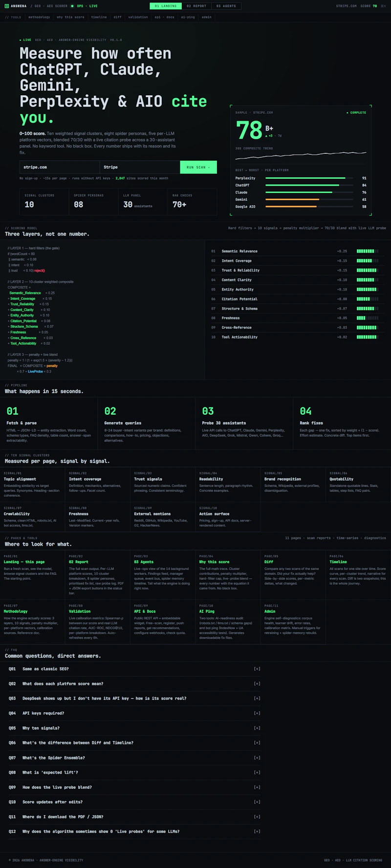Click the Tool Actionability signal row

294,337
